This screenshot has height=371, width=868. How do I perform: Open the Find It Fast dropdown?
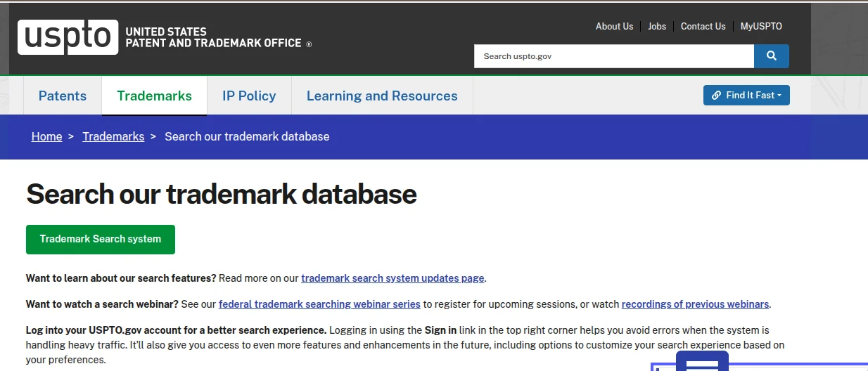pyautogui.click(x=746, y=96)
